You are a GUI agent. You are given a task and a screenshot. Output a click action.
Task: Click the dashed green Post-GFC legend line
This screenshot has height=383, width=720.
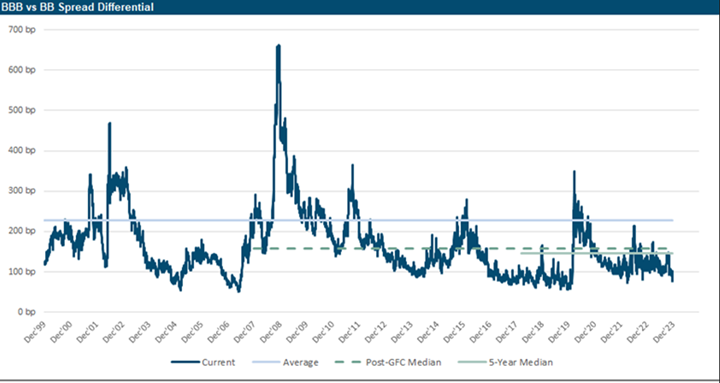(349, 363)
